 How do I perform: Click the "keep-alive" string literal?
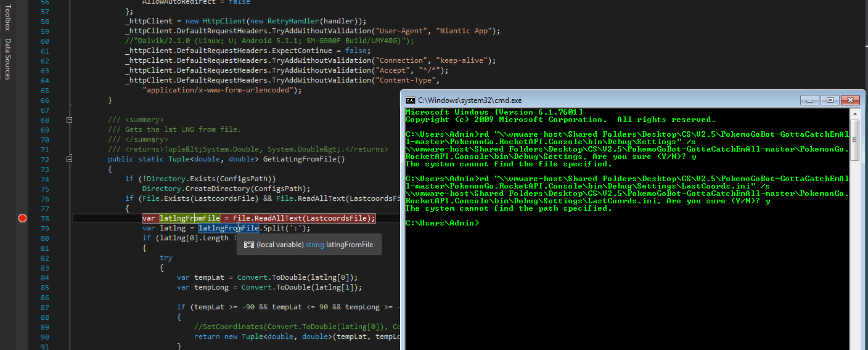tap(462, 60)
